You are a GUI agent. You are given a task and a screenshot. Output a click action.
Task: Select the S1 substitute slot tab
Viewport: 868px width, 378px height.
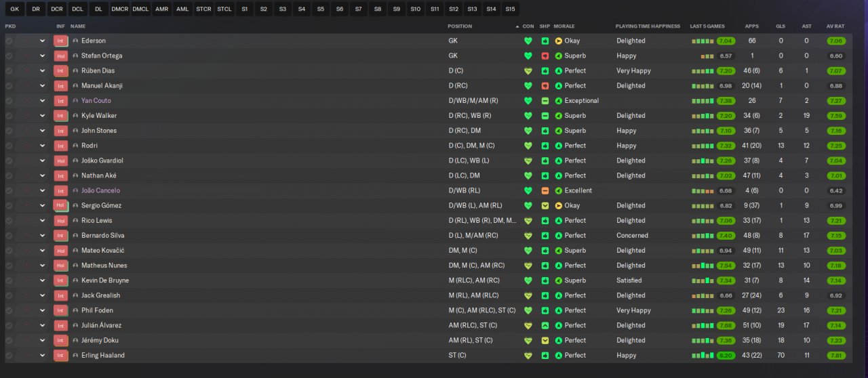(244, 9)
